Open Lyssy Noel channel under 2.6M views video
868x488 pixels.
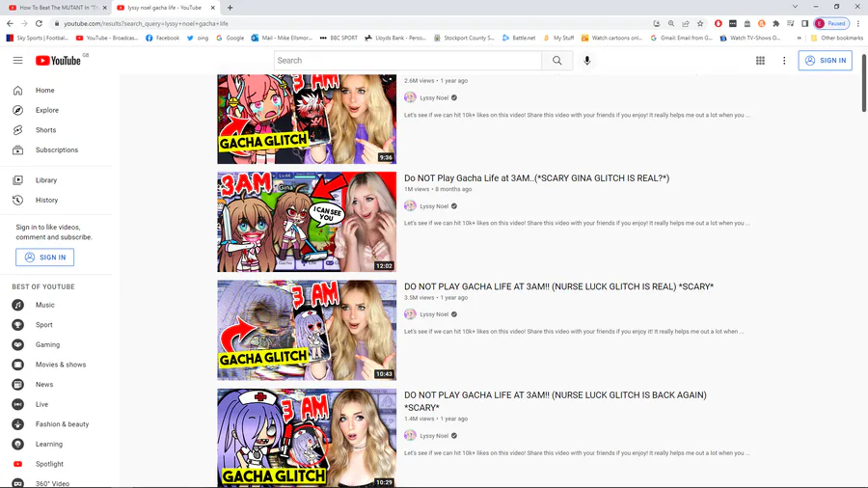click(x=434, y=97)
